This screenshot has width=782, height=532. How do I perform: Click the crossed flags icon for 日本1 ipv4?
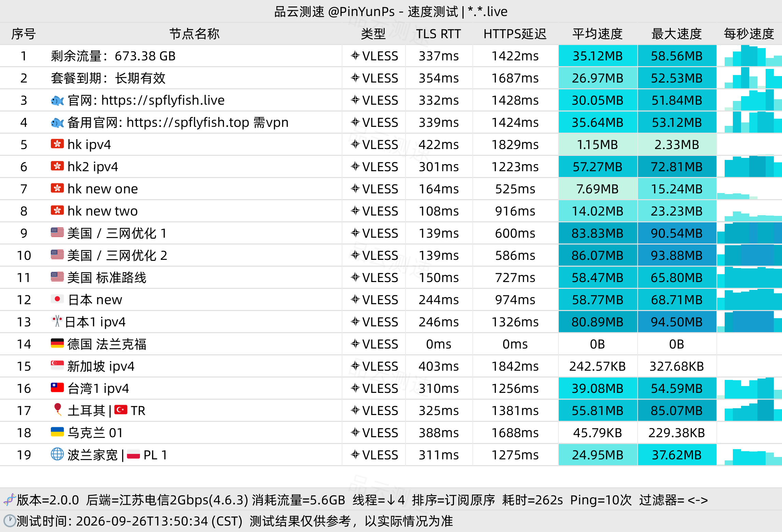tap(57, 321)
